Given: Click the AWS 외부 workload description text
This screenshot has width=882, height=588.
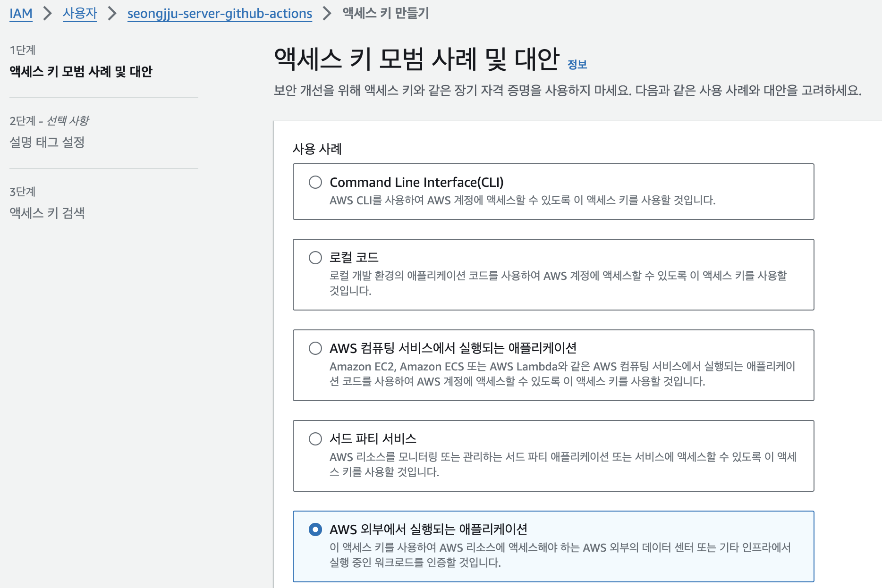Looking at the screenshot, I should coord(560,555).
